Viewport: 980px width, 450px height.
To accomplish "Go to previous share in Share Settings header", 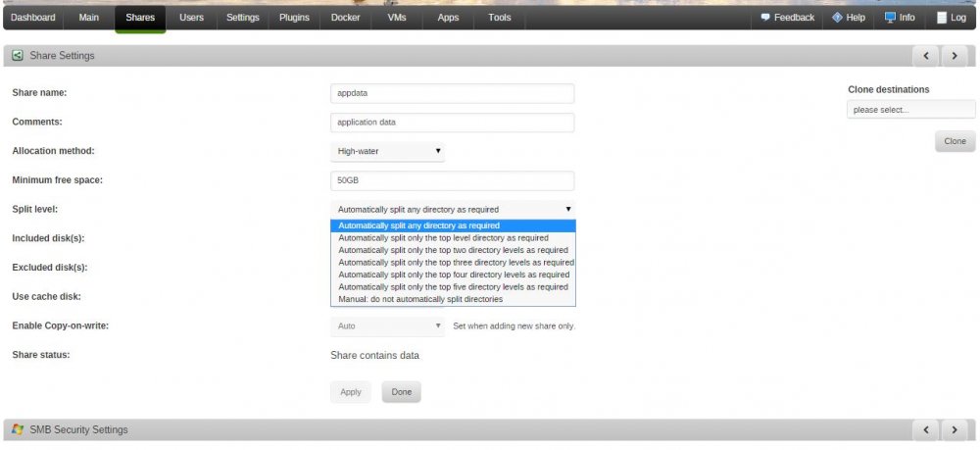I will [x=926, y=56].
